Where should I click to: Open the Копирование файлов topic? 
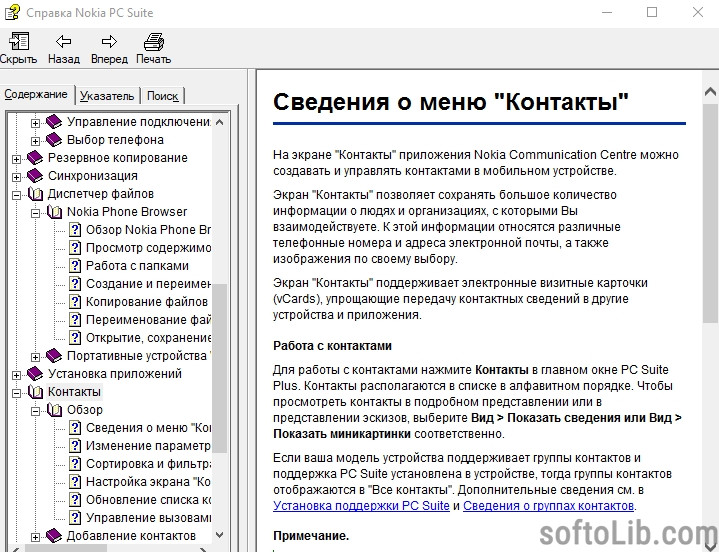tap(147, 302)
